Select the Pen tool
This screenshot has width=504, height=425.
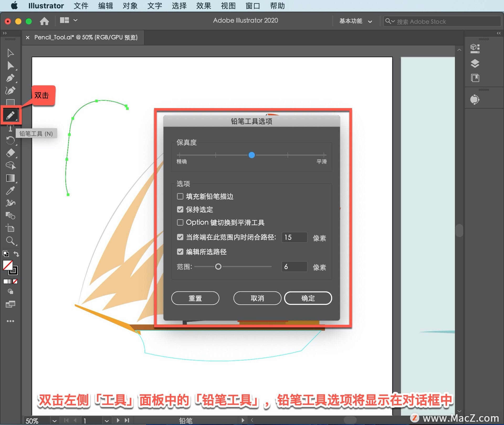coord(10,78)
